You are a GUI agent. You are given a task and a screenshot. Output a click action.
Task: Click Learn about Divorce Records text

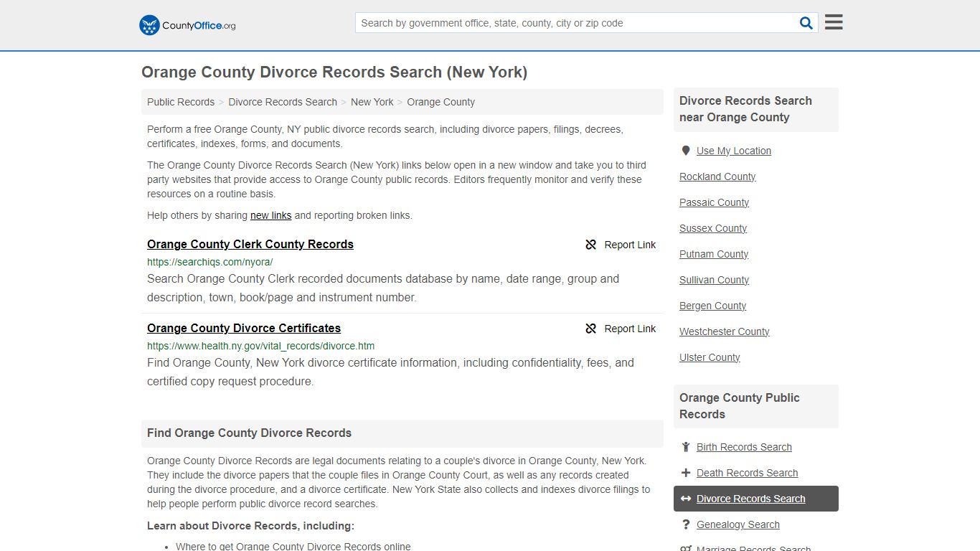250,526
